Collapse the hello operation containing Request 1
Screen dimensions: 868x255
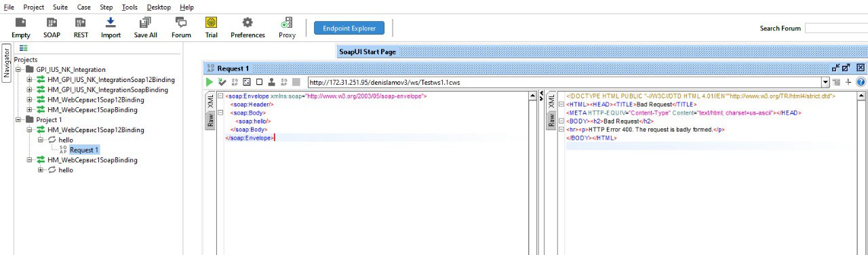point(41,140)
